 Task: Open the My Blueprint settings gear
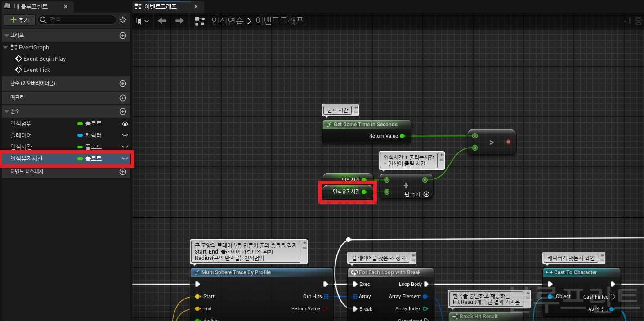[123, 20]
